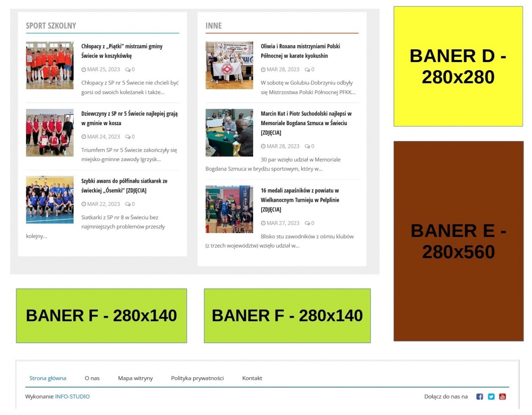The image size is (532, 415).
Task: Click comment icon for MAR 25 basketball article
Action: pyautogui.click(x=128, y=70)
